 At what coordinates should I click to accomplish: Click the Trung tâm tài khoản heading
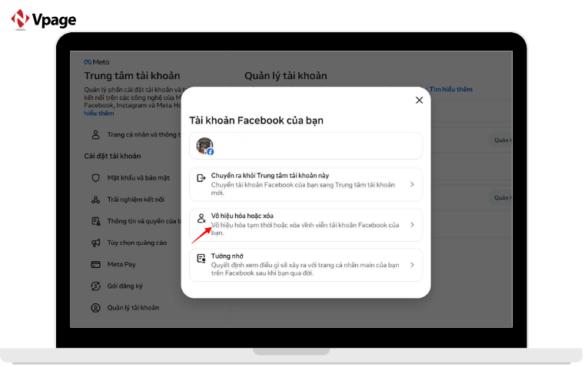tap(132, 76)
